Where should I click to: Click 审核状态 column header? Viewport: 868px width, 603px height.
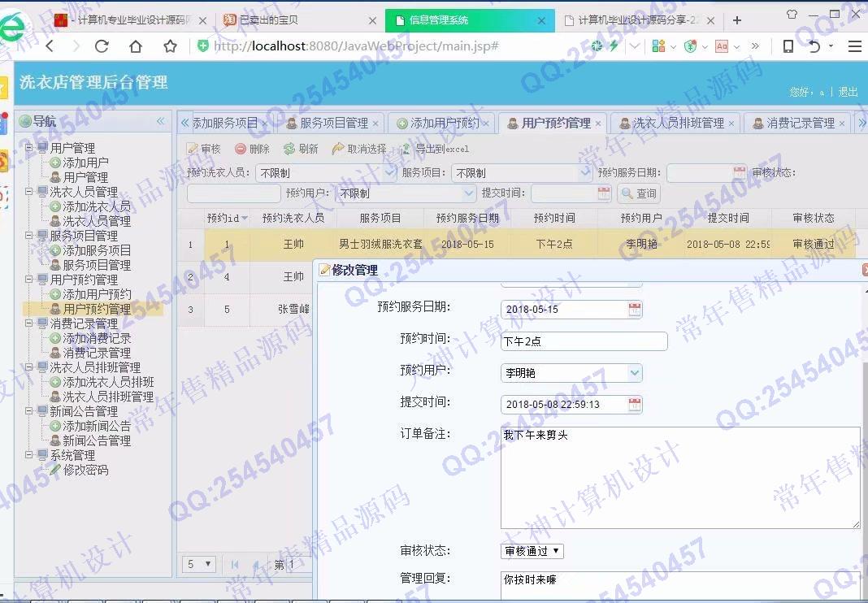(813, 218)
